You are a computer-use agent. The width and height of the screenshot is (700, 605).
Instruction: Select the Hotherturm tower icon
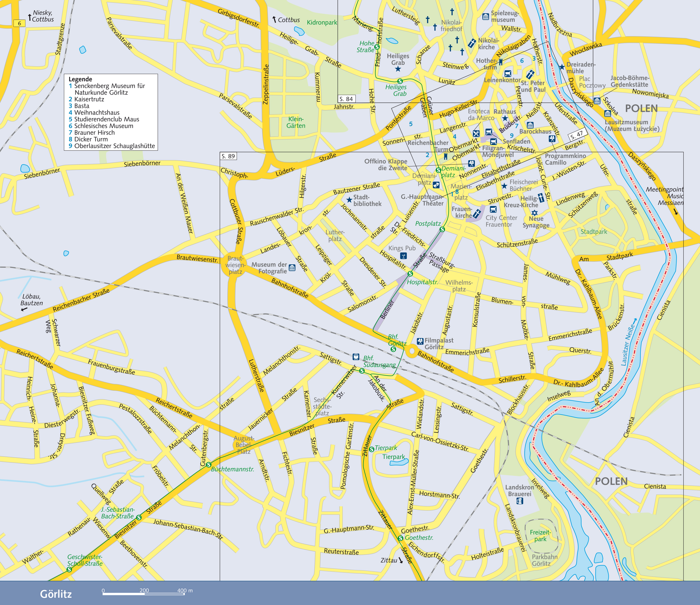pos(501,62)
